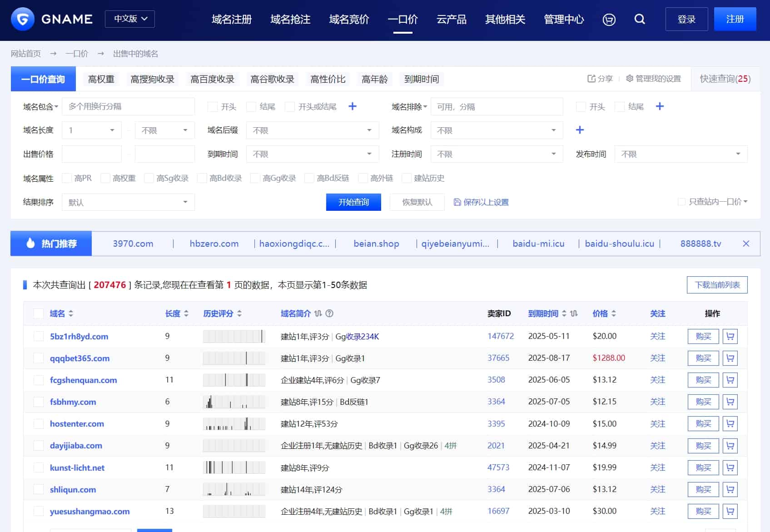Click the flame icon on 热门推荐 bar
The image size is (770, 532).
pyautogui.click(x=30, y=244)
